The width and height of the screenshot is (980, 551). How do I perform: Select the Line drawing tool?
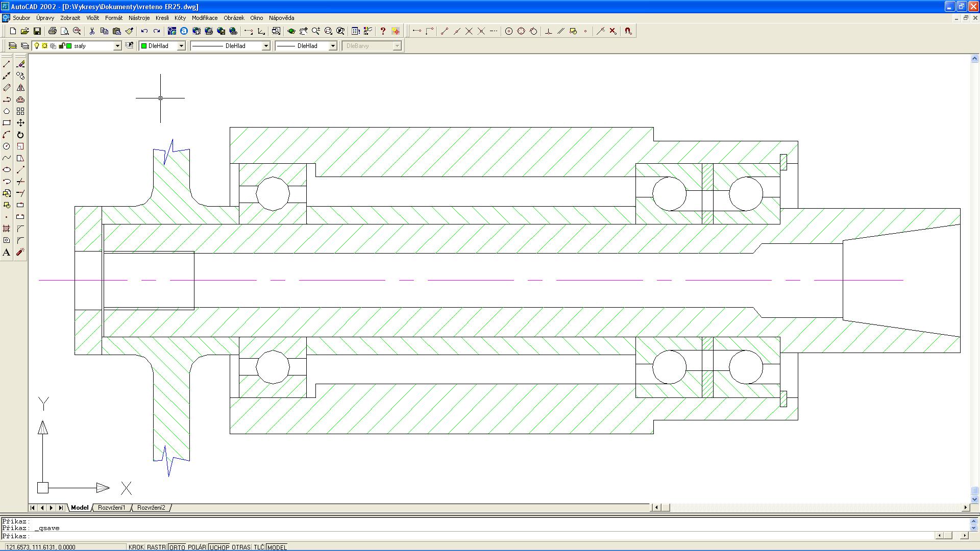tap(7, 64)
